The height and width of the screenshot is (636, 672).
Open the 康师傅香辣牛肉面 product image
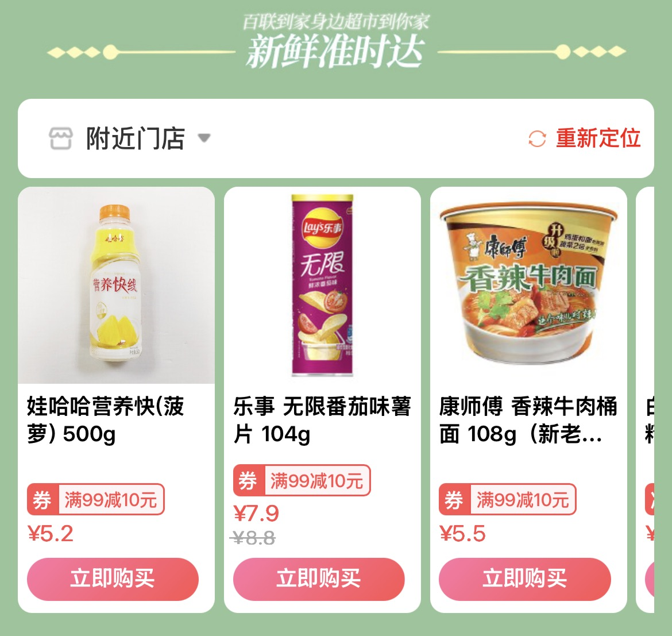[x=528, y=285]
